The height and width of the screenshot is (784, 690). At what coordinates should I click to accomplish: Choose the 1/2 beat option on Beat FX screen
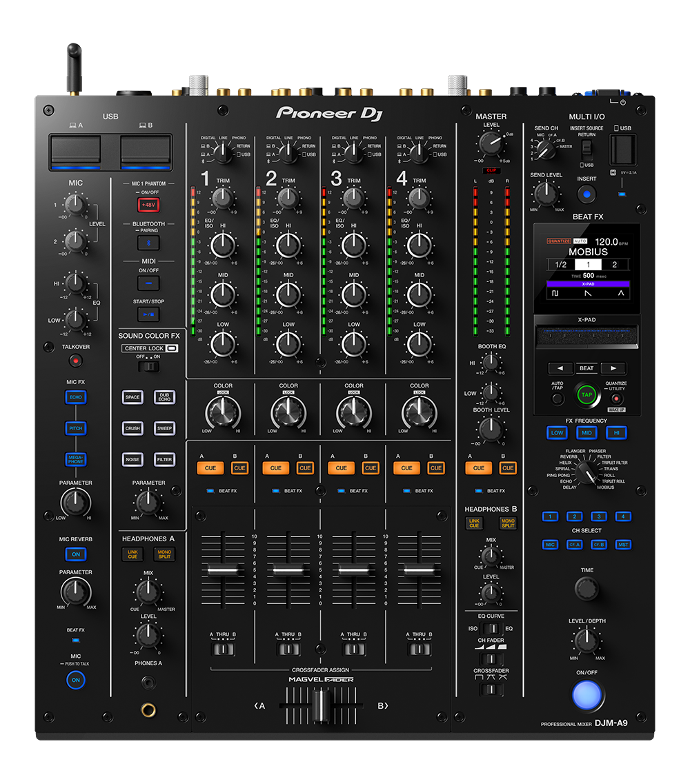[x=561, y=265]
